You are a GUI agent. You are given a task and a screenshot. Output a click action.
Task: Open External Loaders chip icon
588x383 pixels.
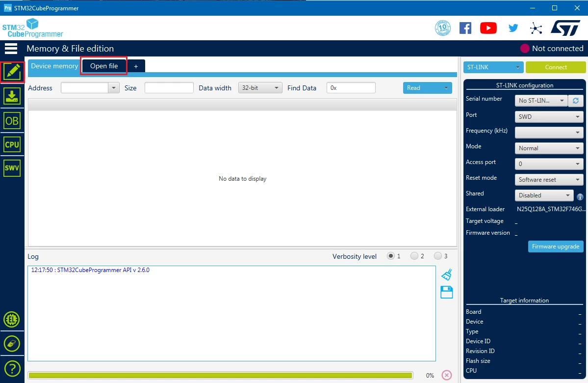coord(12,320)
